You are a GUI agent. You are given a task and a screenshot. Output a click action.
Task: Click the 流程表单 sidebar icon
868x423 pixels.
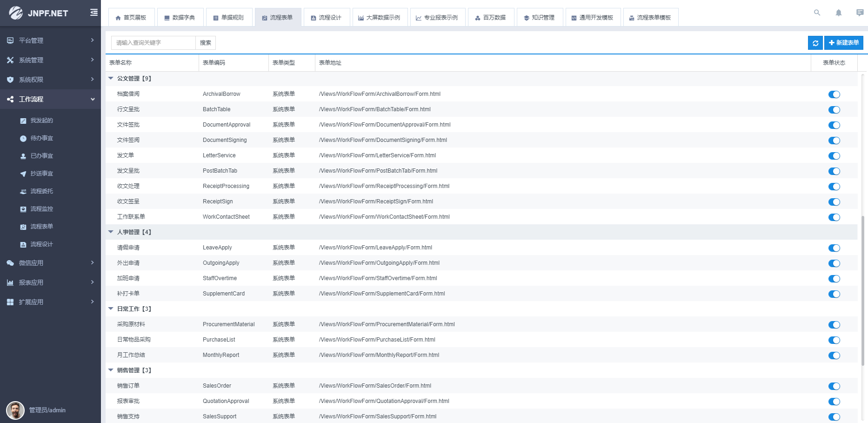pos(23,227)
